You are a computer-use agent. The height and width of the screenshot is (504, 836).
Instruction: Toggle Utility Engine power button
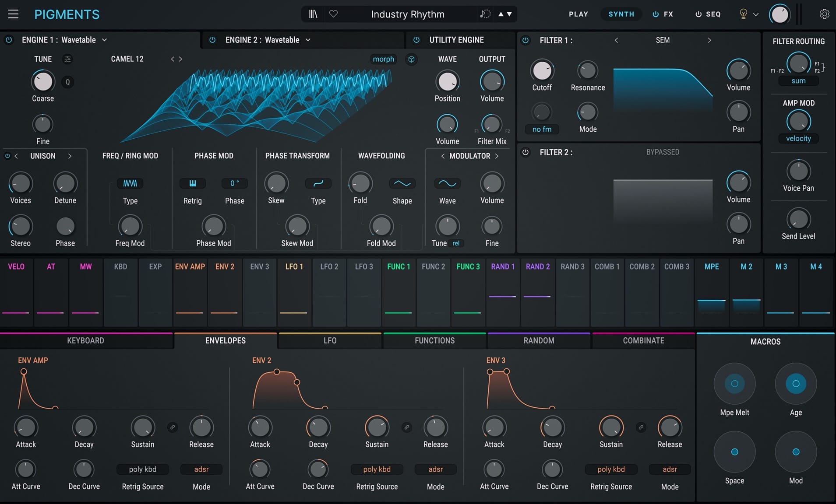(416, 40)
